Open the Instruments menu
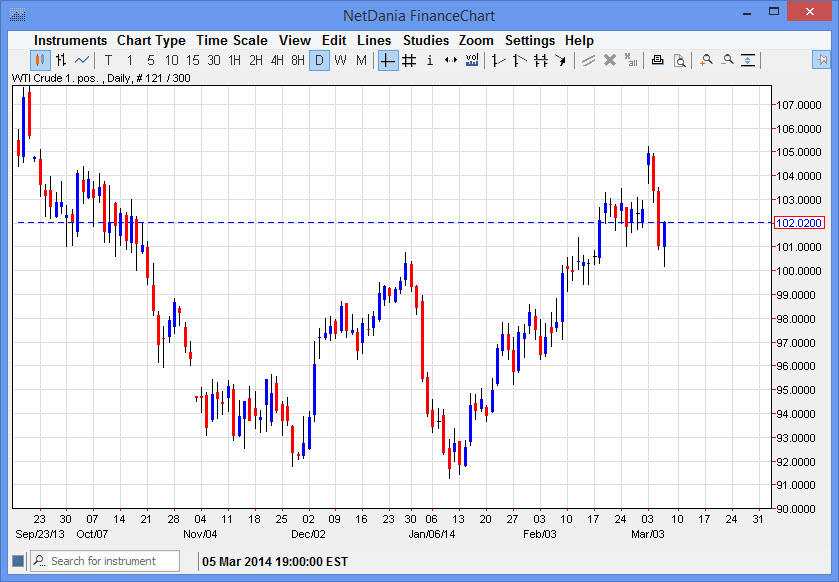This screenshot has width=839, height=582. pos(70,40)
